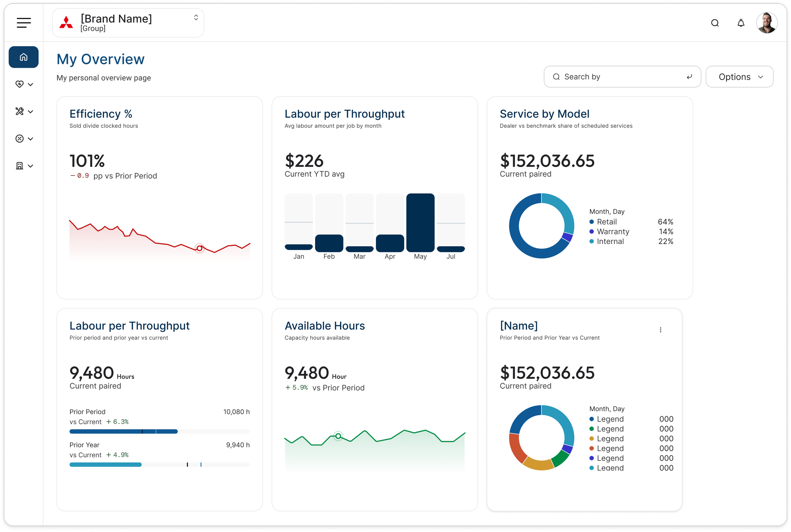Select the green marker on Available Hours chart
This screenshot has width=791, height=532.
pos(338,436)
